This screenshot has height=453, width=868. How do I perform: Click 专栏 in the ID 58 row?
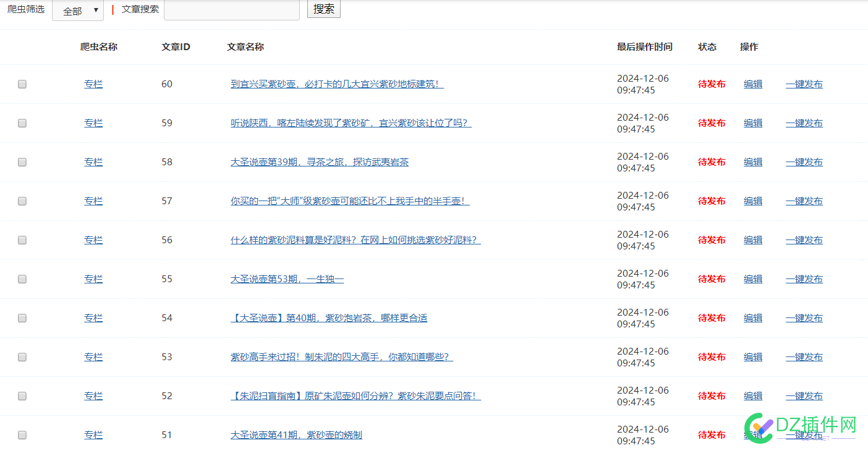(93, 162)
